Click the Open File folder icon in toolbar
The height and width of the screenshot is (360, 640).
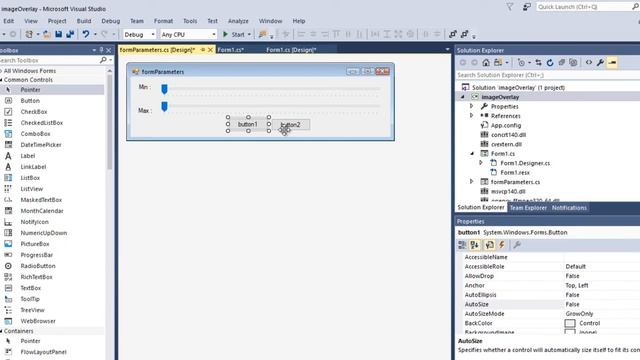(47, 34)
